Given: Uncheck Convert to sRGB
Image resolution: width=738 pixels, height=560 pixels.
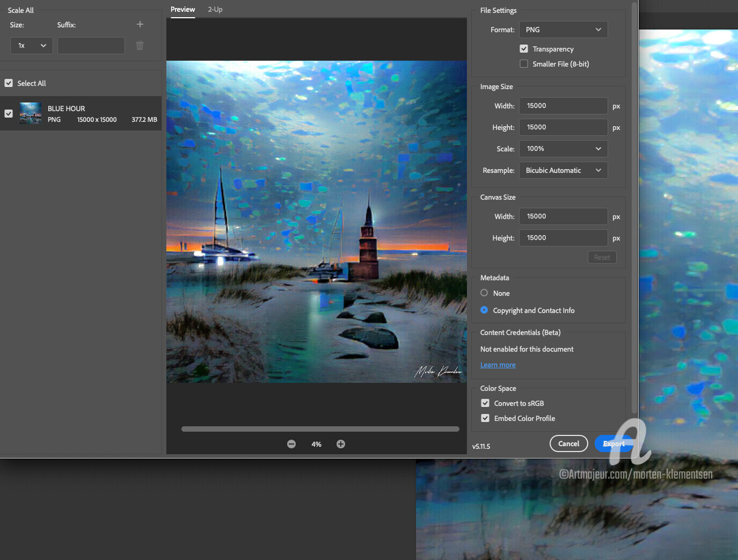Looking at the screenshot, I should 485,403.
